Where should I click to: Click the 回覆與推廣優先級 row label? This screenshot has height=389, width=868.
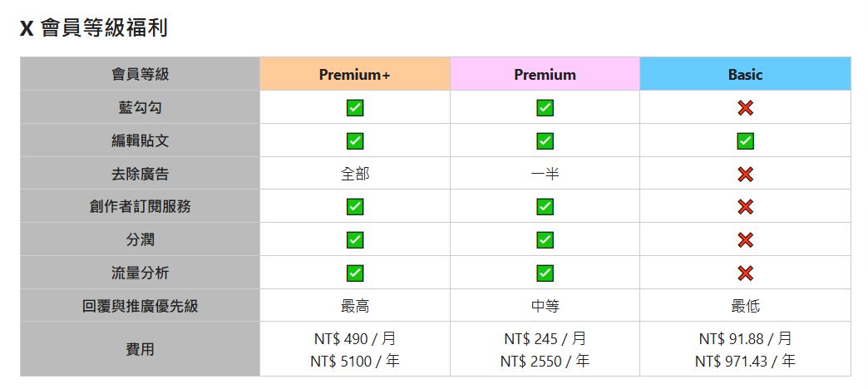(140, 306)
